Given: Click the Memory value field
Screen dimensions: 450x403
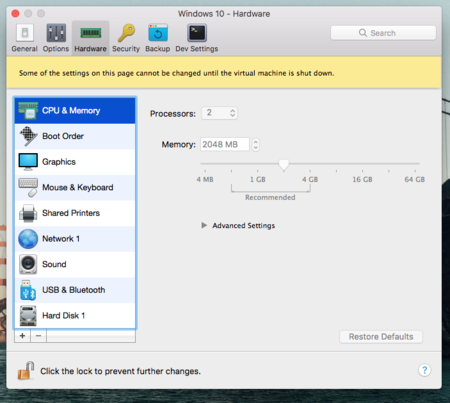Looking at the screenshot, I should 225,144.
